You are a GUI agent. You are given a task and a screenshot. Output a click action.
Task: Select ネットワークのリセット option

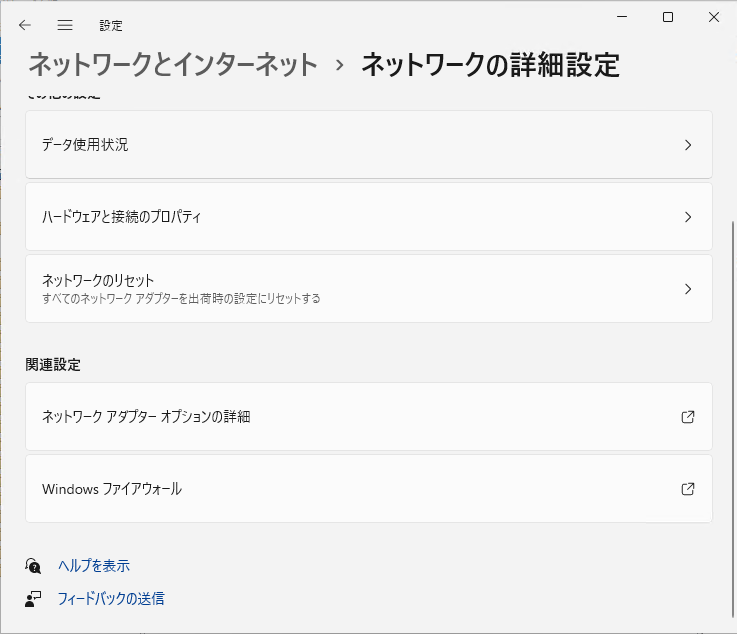[x=369, y=289]
